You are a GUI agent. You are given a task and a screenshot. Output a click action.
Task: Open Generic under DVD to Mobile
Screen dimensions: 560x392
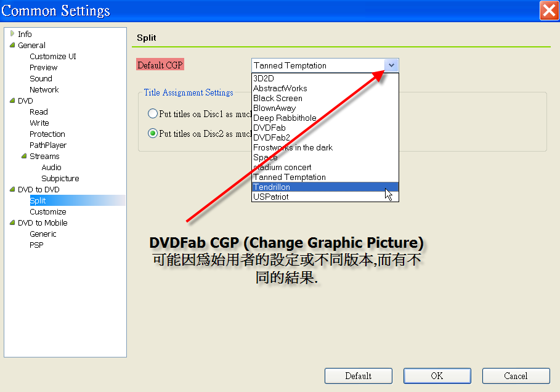(x=43, y=234)
